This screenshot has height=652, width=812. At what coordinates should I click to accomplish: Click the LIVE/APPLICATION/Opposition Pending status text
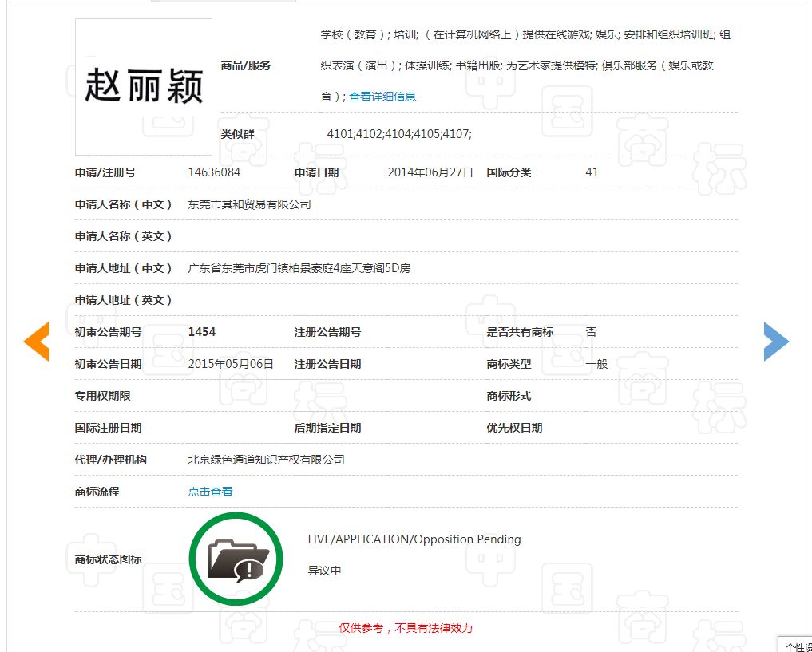tap(413, 539)
